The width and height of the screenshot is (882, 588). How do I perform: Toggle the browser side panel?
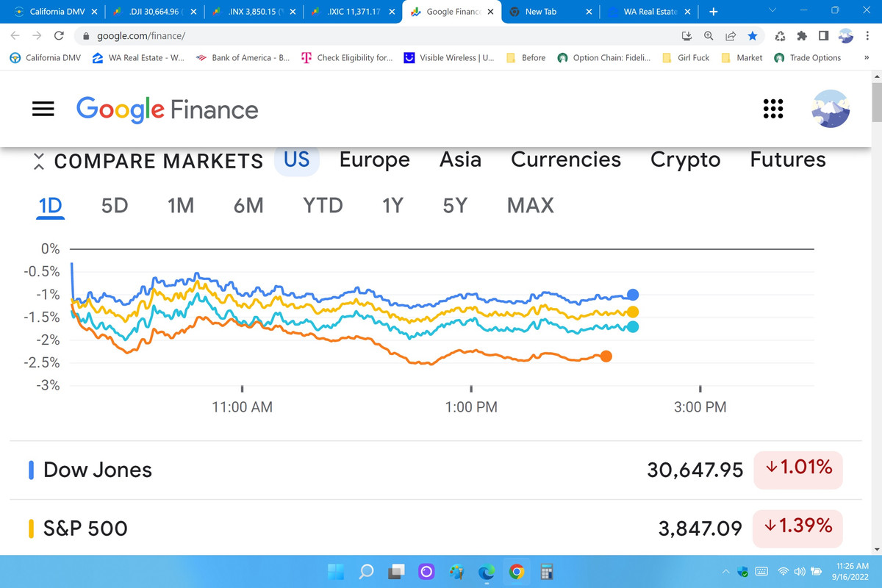click(x=823, y=35)
